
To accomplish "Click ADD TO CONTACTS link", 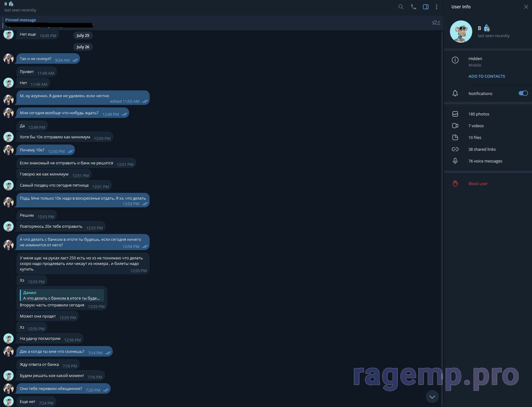I will [x=486, y=76].
